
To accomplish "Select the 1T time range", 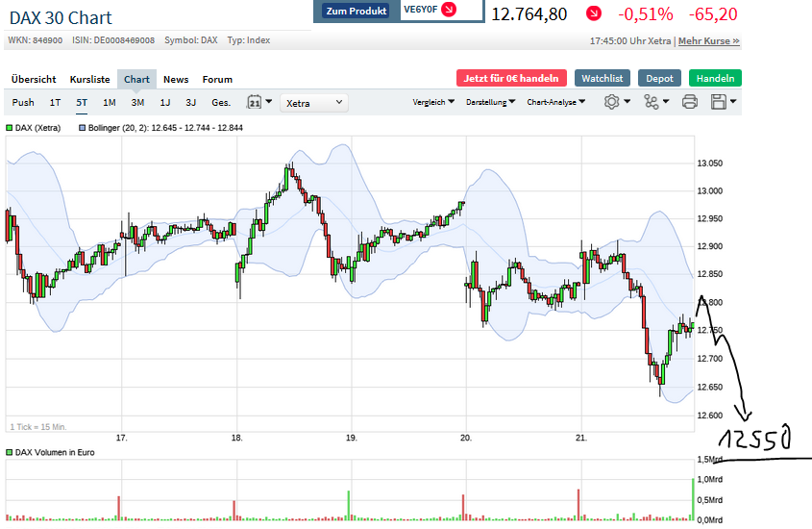I will click(x=55, y=102).
